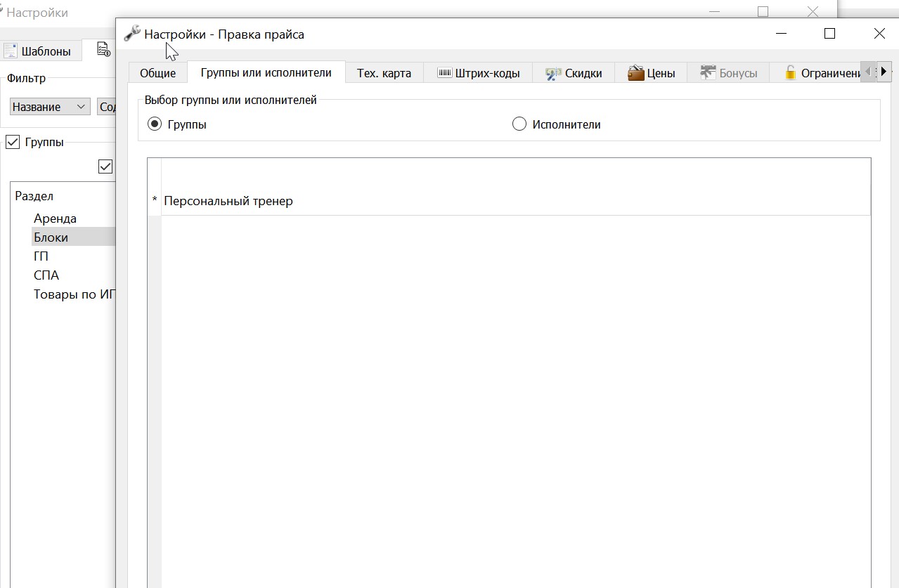The height and width of the screenshot is (588, 899).
Task: Switch to the Тех. карта tab
Action: pyautogui.click(x=384, y=73)
